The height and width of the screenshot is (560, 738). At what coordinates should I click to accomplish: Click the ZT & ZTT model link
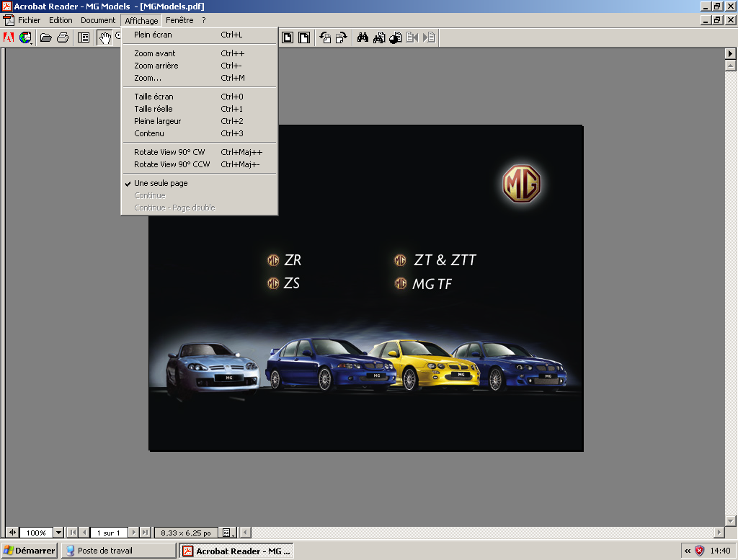coord(445,260)
